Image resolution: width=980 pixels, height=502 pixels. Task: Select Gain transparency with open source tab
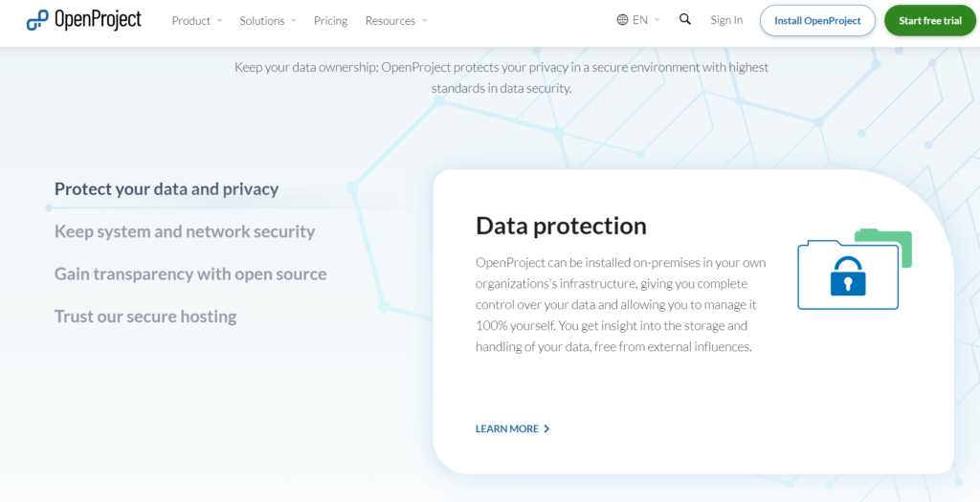click(190, 274)
